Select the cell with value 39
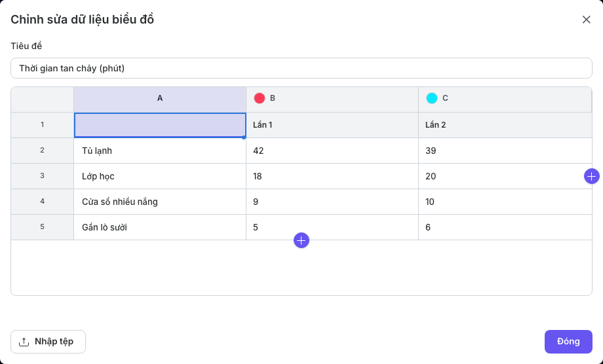 tap(505, 151)
